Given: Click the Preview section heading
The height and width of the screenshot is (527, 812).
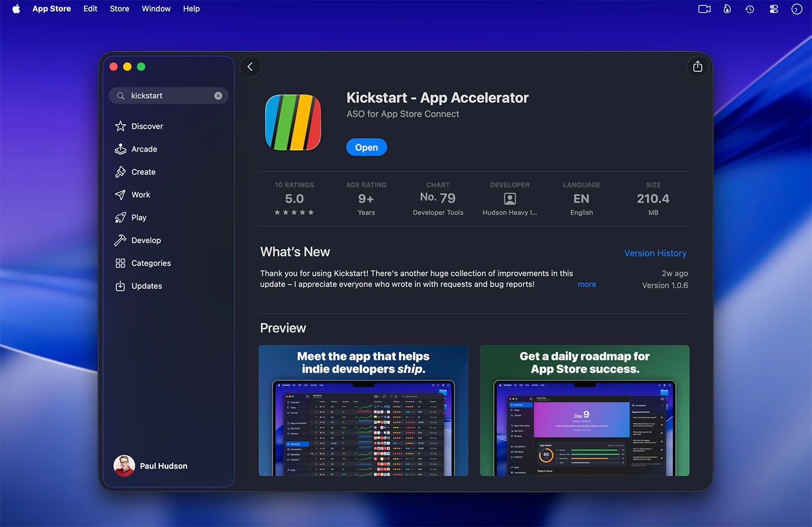Looking at the screenshot, I should (x=283, y=328).
